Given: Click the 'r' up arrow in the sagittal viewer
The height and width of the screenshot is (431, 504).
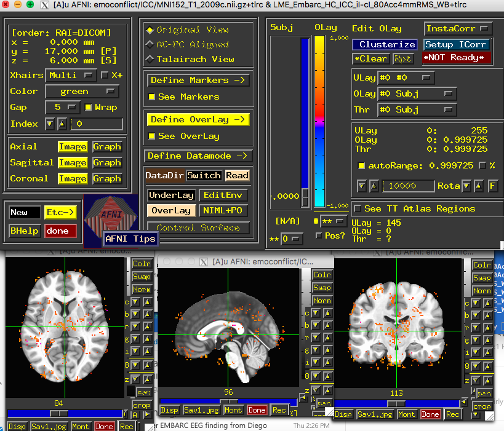Looking at the screenshot, I should click(327, 338).
